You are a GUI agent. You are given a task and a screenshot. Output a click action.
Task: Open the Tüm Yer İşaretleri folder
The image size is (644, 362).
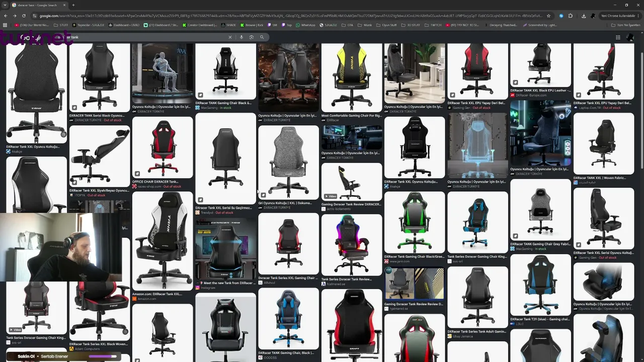[626, 25]
